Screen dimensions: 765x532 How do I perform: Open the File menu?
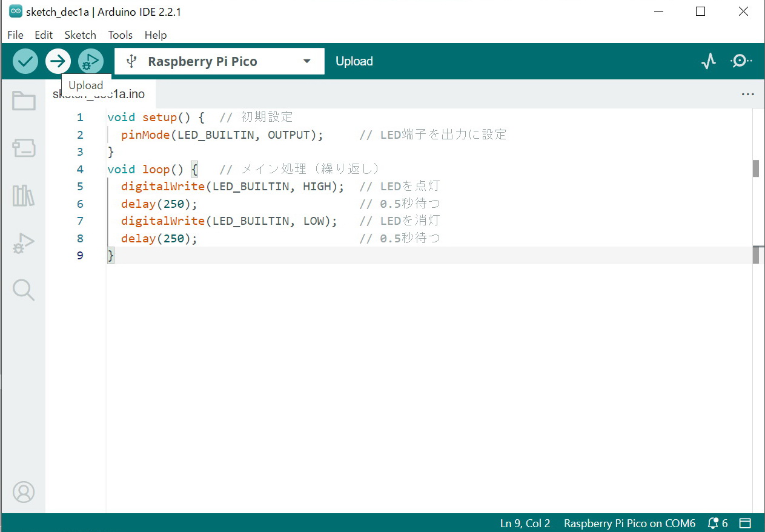pos(15,35)
